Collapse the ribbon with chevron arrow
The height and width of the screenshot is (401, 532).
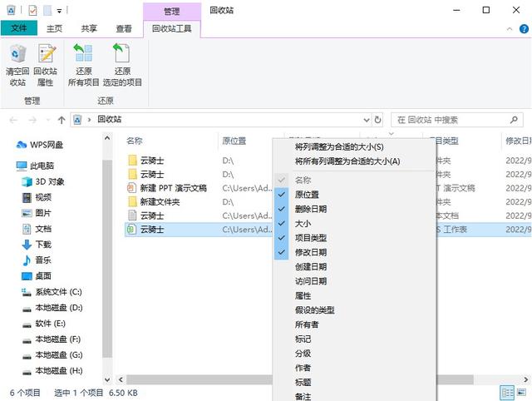(510, 29)
